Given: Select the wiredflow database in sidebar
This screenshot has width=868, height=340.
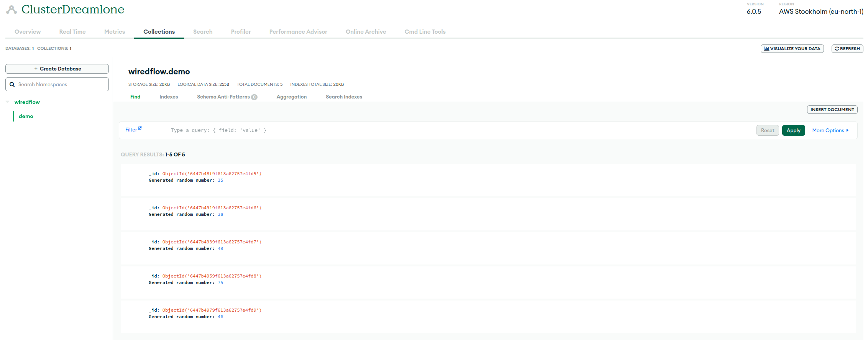Looking at the screenshot, I should (x=27, y=102).
